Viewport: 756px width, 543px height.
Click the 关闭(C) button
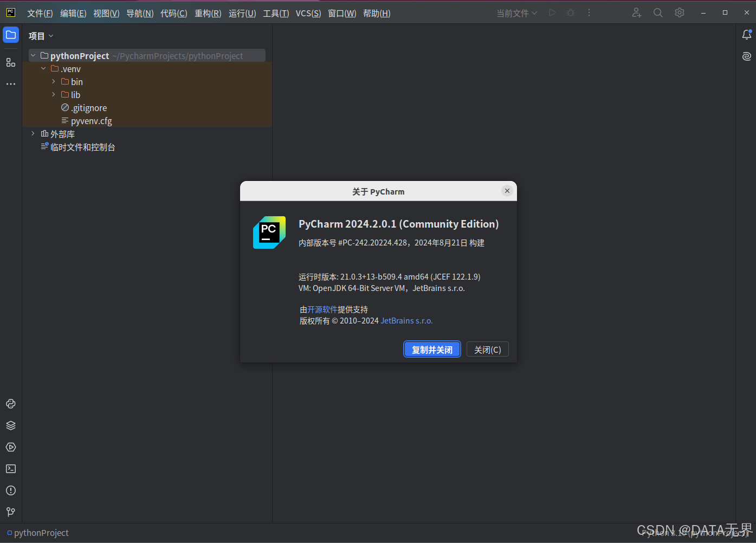(488, 350)
